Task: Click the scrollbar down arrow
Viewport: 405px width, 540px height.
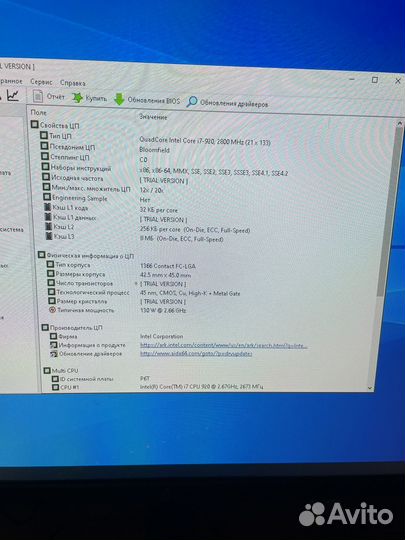Action: click(370, 387)
